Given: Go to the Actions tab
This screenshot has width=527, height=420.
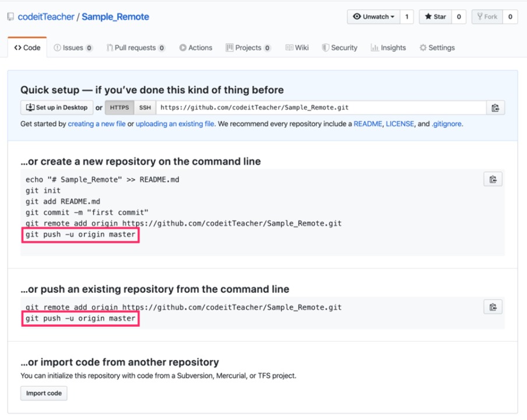Looking at the screenshot, I should pyautogui.click(x=196, y=48).
